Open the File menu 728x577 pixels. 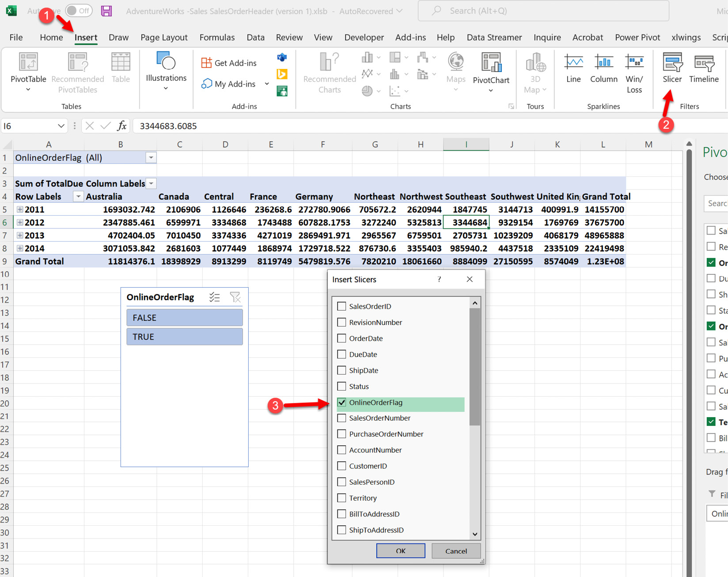pyautogui.click(x=16, y=38)
